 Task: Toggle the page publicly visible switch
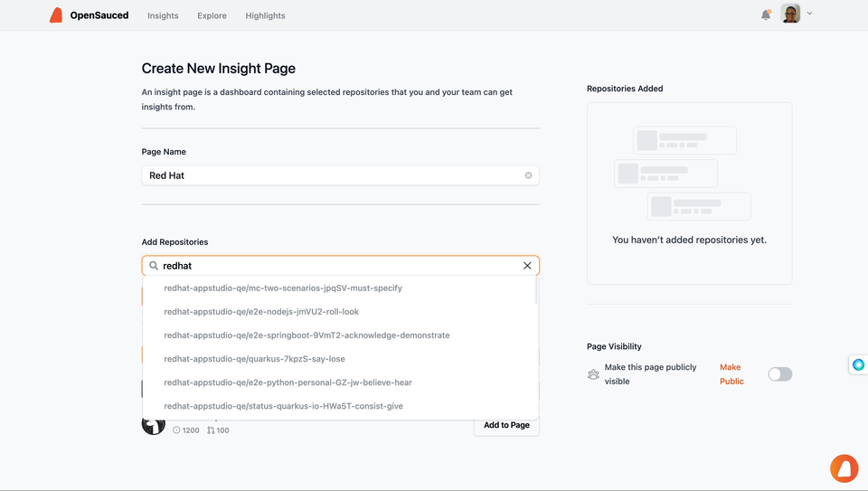coord(779,374)
